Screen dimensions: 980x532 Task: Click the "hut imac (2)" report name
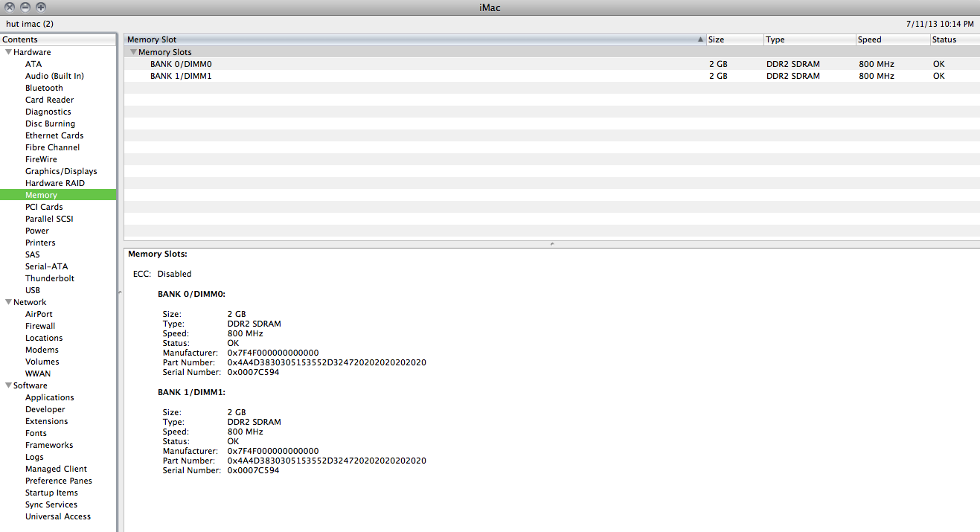point(30,24)
